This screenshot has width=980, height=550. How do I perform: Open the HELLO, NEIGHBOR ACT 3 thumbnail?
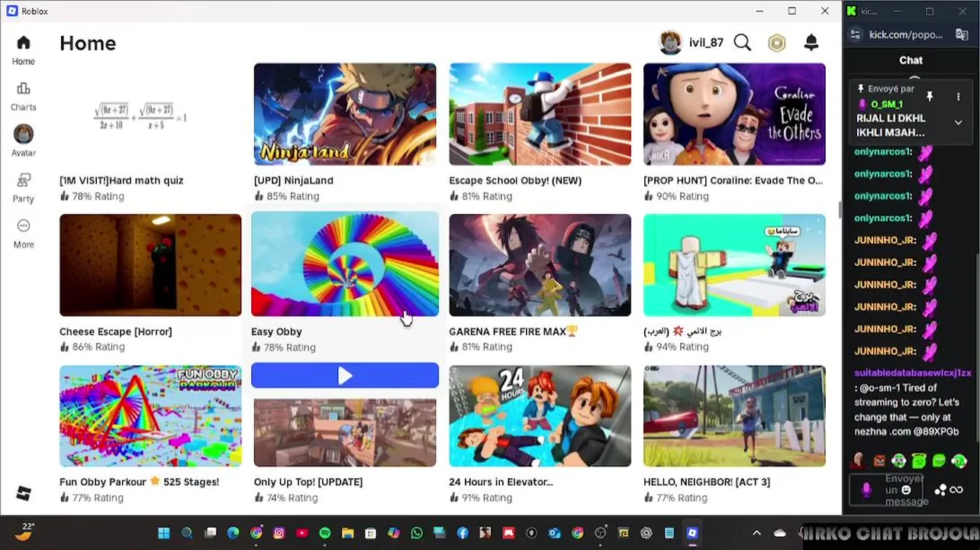tap(734, 416)
